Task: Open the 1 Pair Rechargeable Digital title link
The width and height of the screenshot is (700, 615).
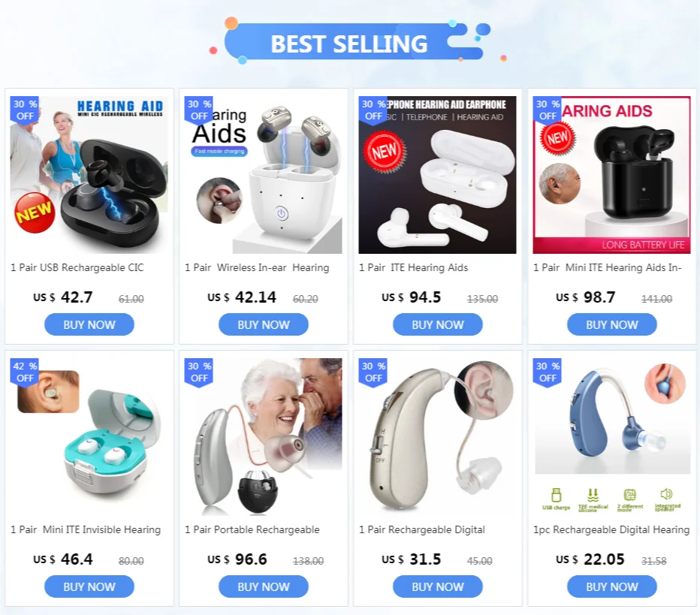Action: [x=422, y=529]
